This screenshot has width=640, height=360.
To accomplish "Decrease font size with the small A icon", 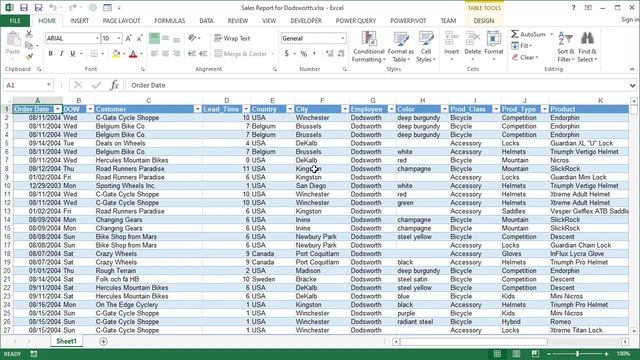I will (x=139, y=38).
